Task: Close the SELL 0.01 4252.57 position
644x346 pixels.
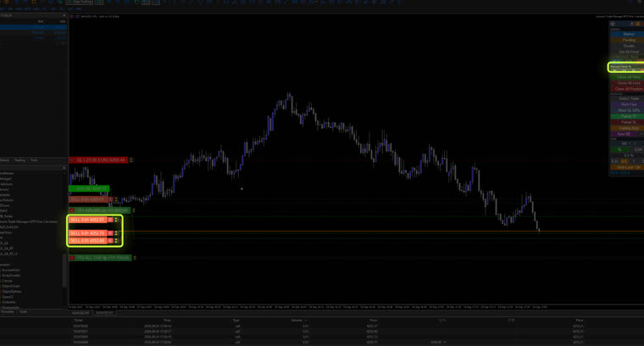Action: (x=110, y=220)
